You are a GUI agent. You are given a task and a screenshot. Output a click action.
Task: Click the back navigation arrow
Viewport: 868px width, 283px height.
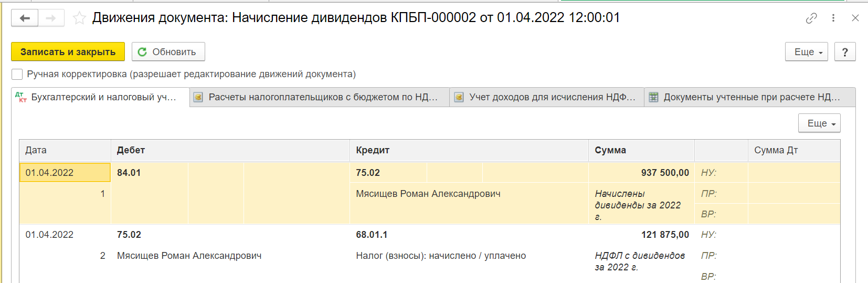25,18
